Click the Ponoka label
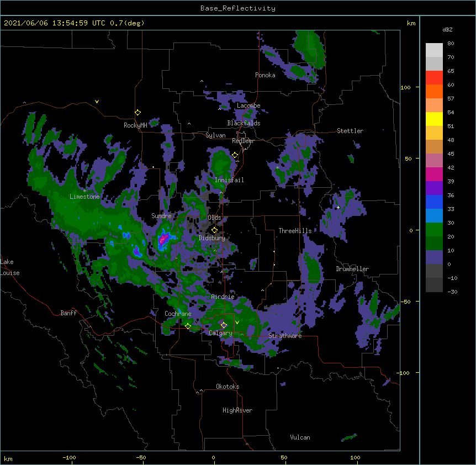 point(265,75)
